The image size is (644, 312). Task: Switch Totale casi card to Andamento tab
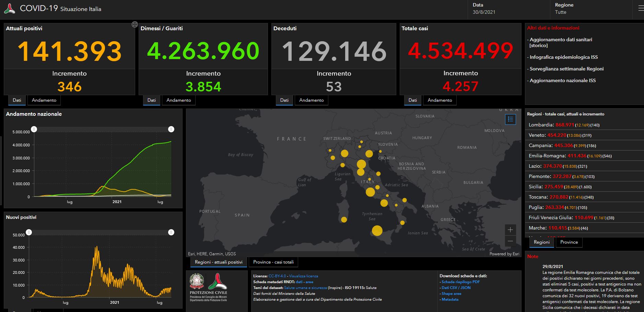click(440, 100)
